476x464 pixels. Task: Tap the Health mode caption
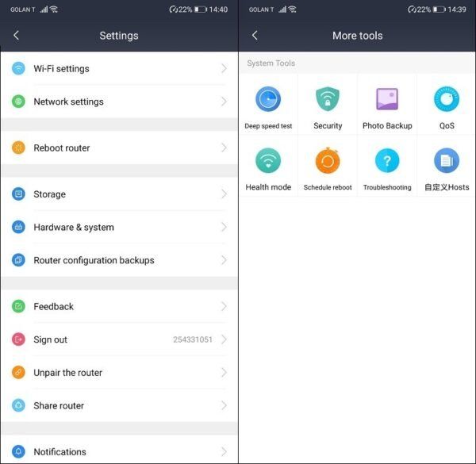[268, 187]
